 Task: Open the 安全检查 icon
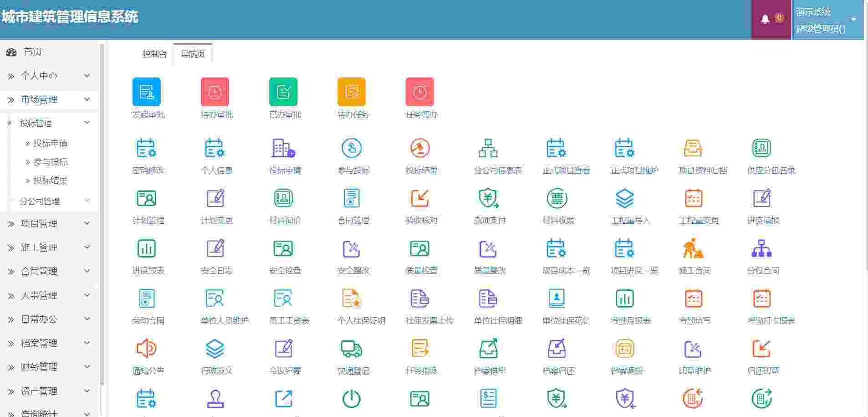click(x=283, y=248)
